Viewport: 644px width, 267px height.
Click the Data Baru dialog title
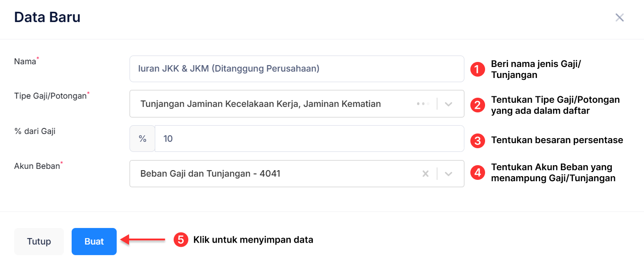pos(47,17)
